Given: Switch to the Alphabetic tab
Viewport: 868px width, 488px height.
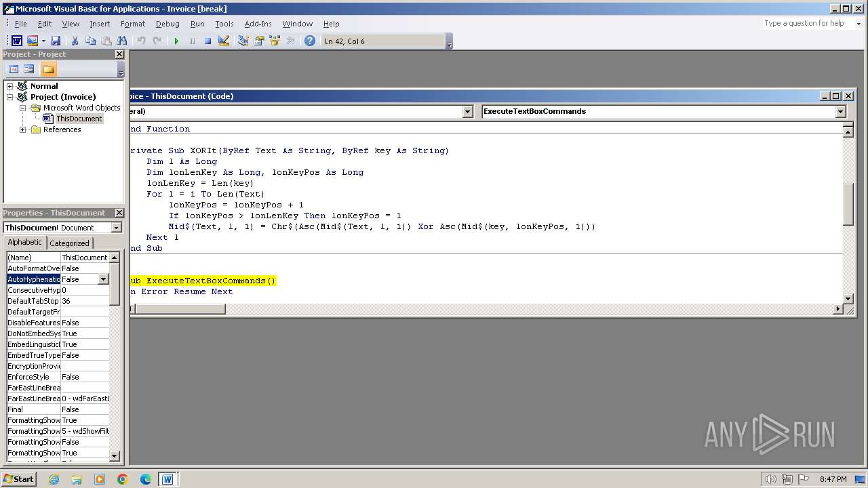Looking at the screenshot, I should (x=24, y=242).
